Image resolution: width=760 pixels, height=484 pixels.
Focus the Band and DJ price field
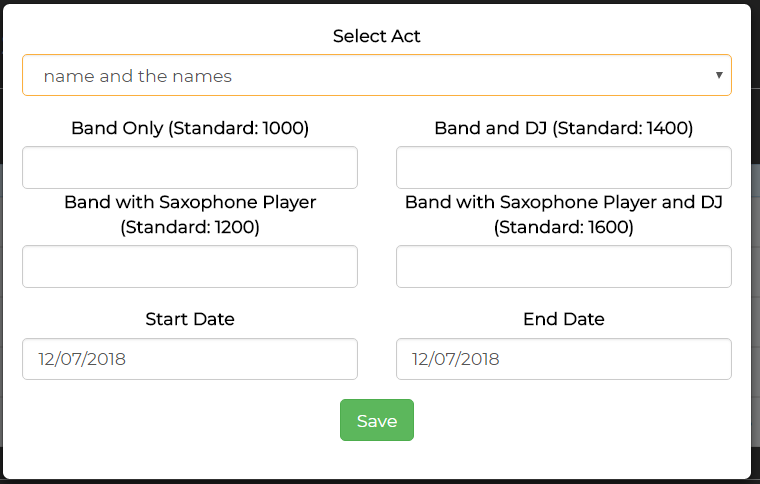(563, 168)
